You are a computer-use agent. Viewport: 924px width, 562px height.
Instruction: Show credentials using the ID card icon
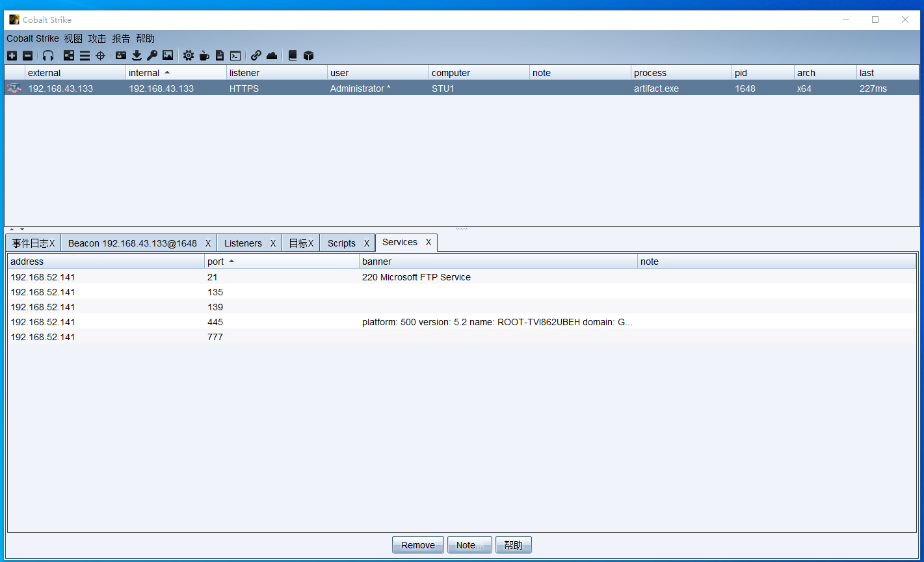(121, 56)
